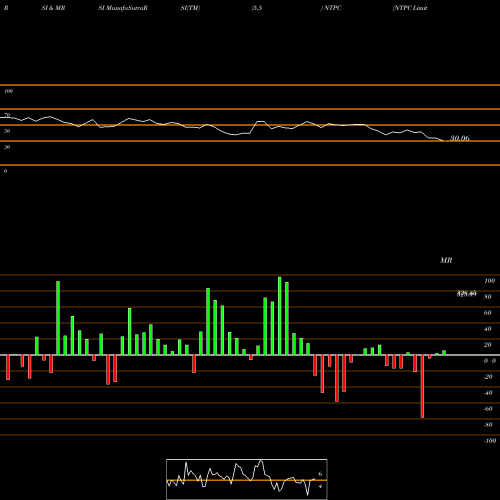Click the '80' axis label in MR panel
This screenshot has width=500, height=500.
click(488, 297)
